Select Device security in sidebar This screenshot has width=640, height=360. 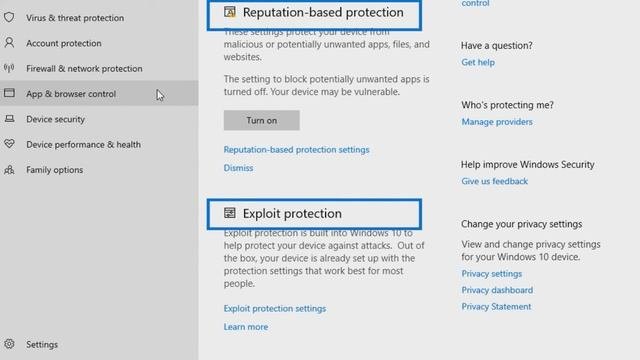56,119
